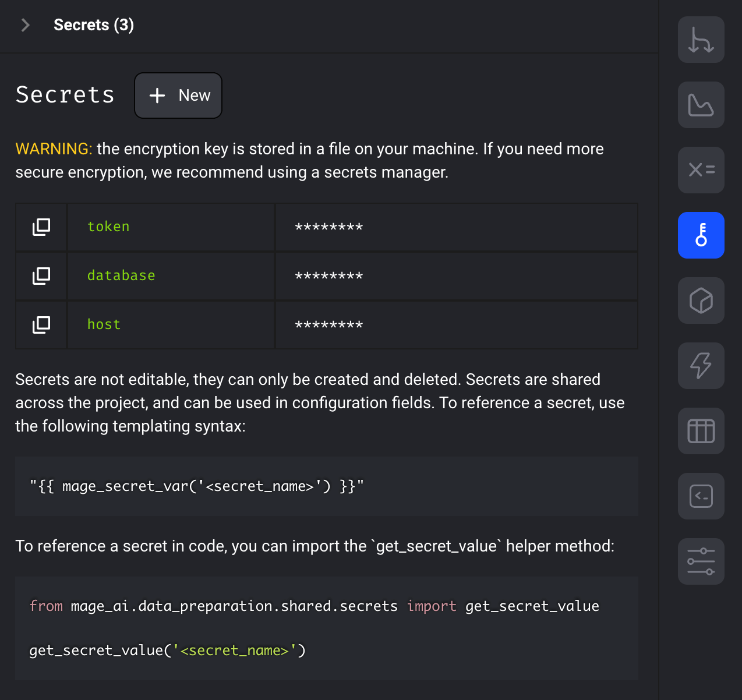Open the settings sliders sidebar panel
742x700 pixels.
point(701,561)
